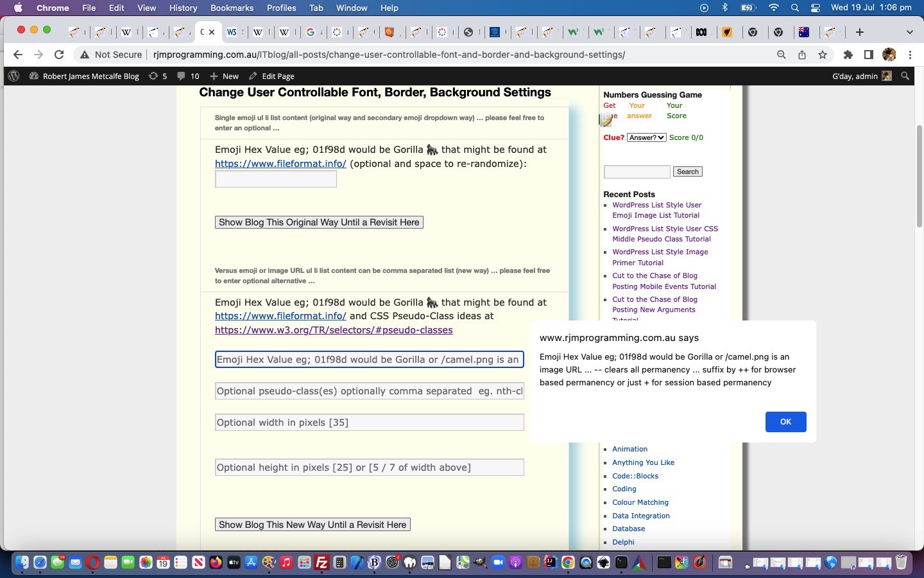Open the Delphi category link

[x=623, y=542]
